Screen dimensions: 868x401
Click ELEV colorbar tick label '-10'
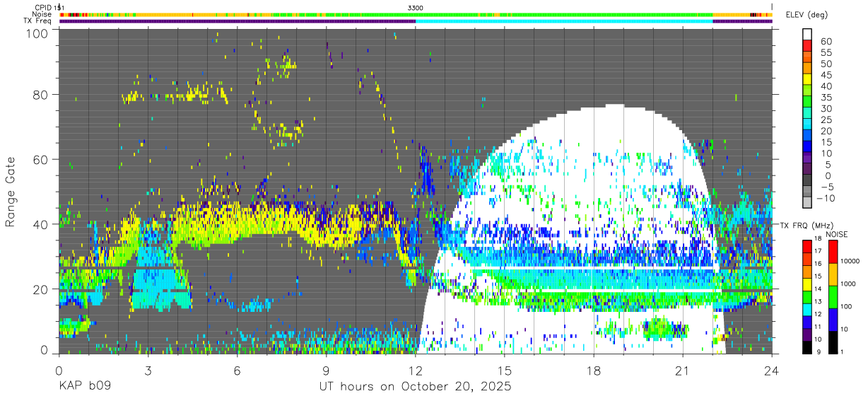tap(826, 198)
